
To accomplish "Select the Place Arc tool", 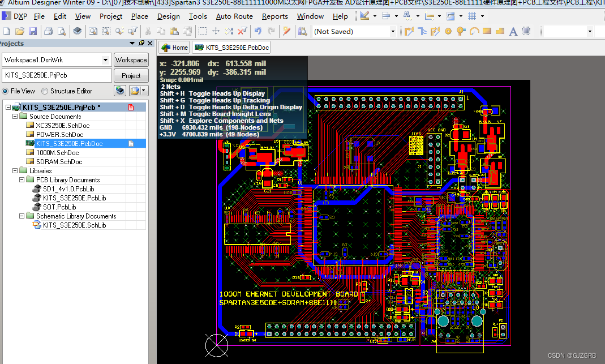I will click(474, 31).
